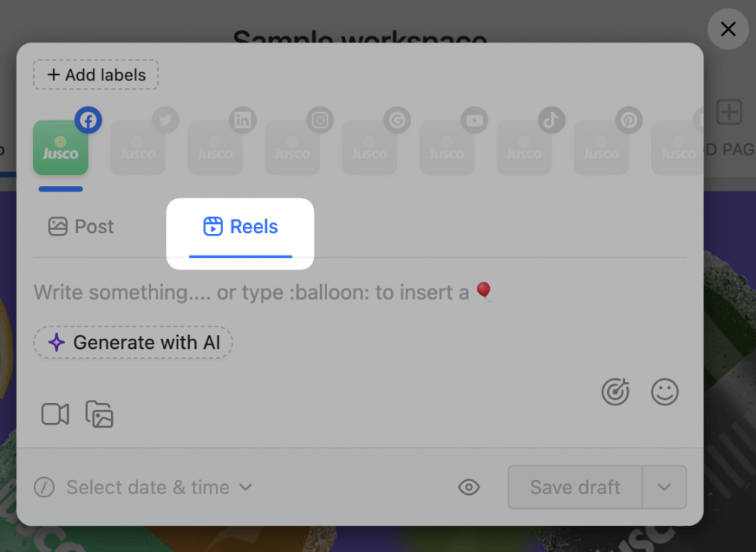Image resolution: width=756 pixels, height=552 pixels.
Task: Open the Select date & time dropdown
Action: tap(143, 487)
